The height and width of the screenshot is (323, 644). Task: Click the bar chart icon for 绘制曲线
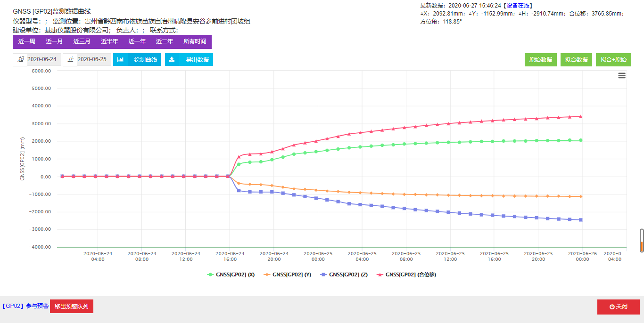(x=121, y=60)
